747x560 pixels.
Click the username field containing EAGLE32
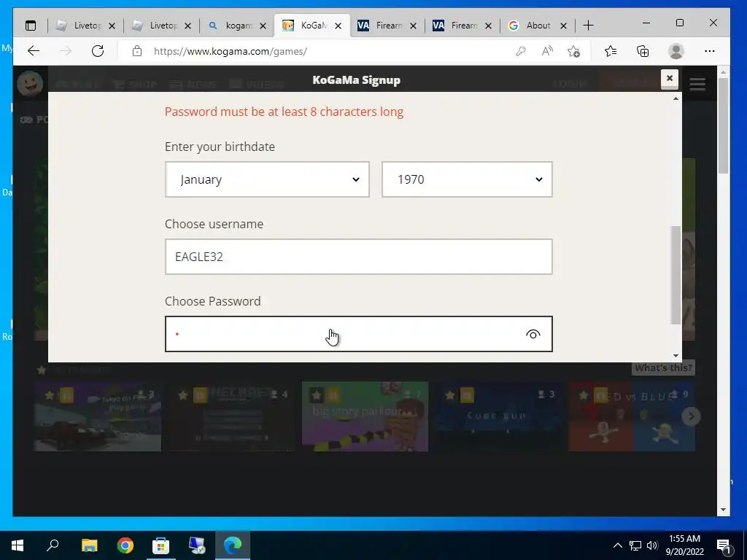click(x=359, y=257)
